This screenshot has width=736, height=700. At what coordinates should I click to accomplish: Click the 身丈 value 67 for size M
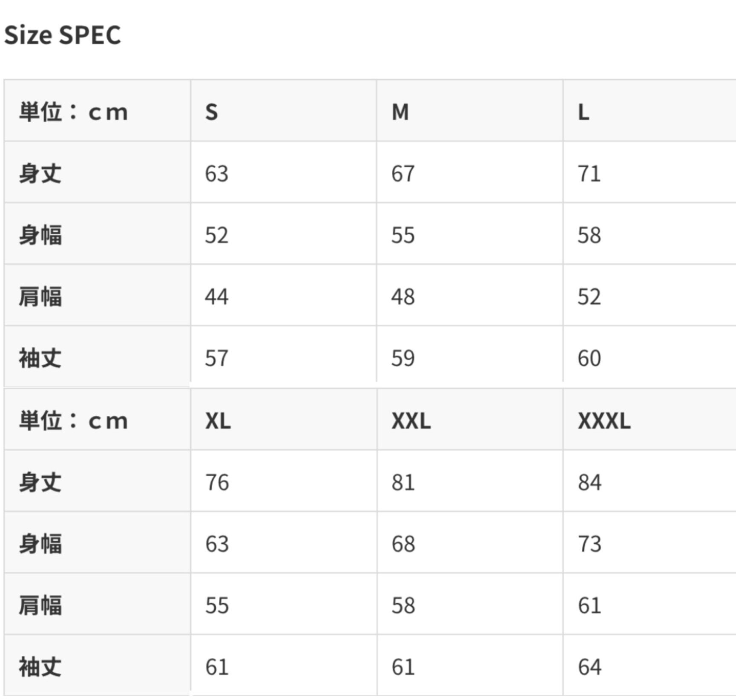(x=403, y=174)
